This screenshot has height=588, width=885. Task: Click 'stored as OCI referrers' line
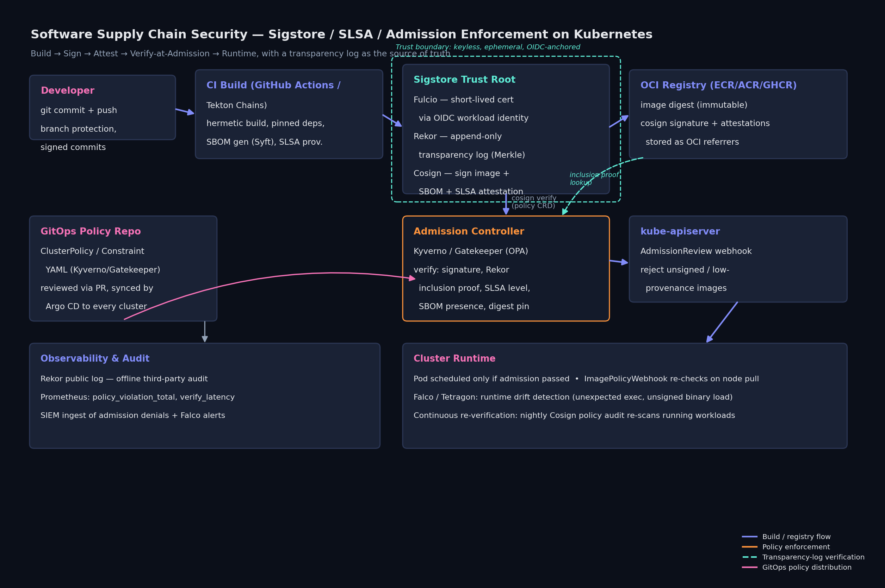[692, 142]
